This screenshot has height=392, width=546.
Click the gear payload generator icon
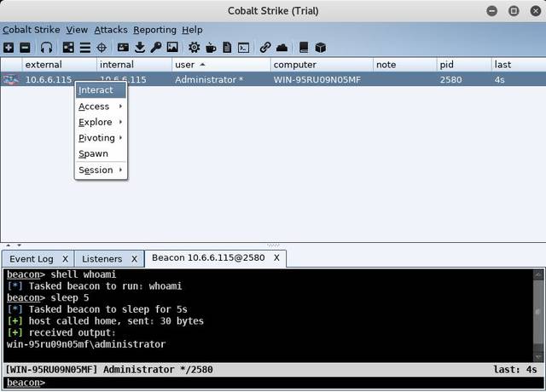(194, 48)
